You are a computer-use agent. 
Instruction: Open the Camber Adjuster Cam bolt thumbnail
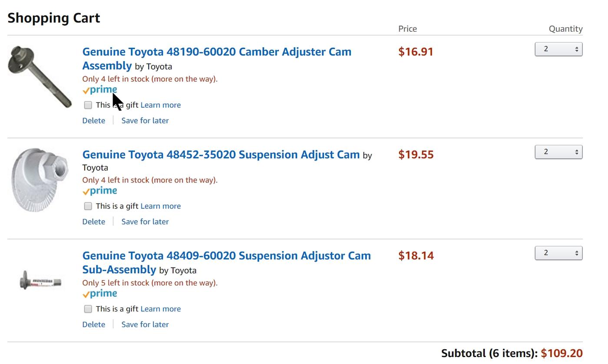pyautogui.click(x=40, y=76)
